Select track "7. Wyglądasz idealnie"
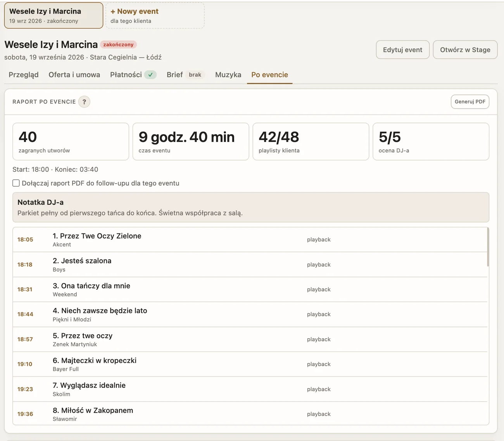504x441 pixels. [x=250, y=389]
